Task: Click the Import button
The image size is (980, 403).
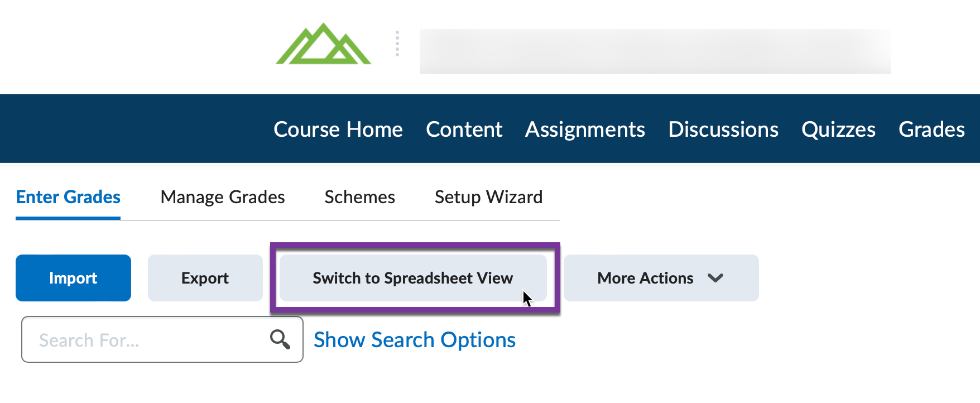Action: coord(73,277)
